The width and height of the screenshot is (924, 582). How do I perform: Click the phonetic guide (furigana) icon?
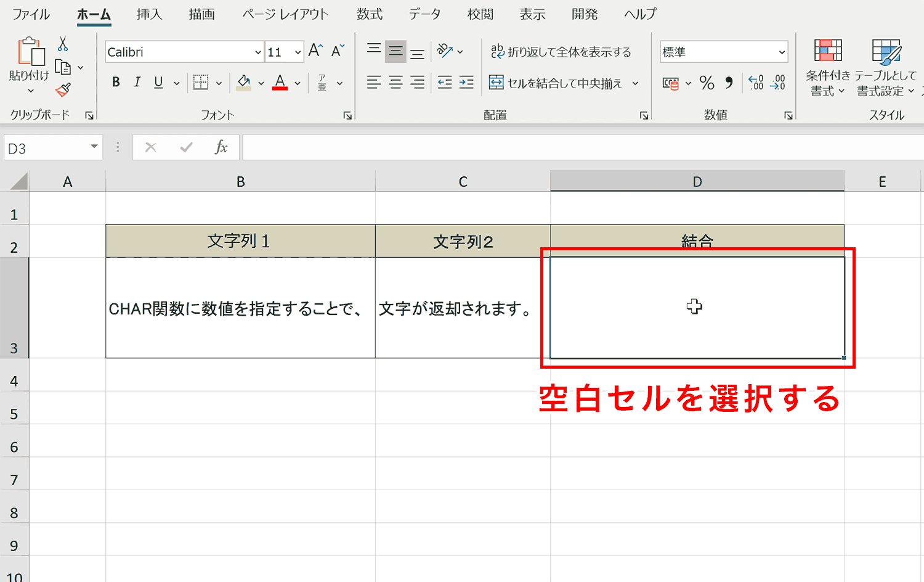(x=322, y=83)
